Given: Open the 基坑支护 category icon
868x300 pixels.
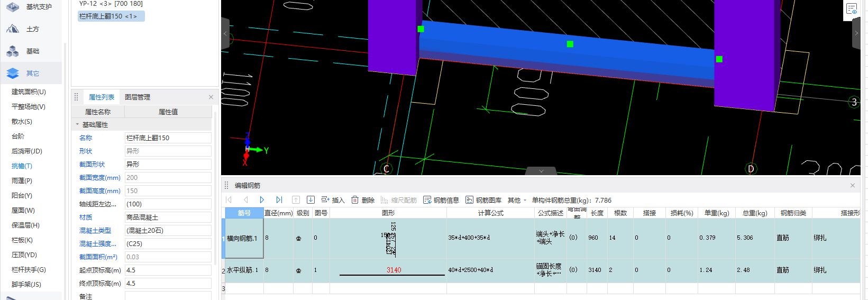Looking at the screenshot, I should click(x=13, y=6).
